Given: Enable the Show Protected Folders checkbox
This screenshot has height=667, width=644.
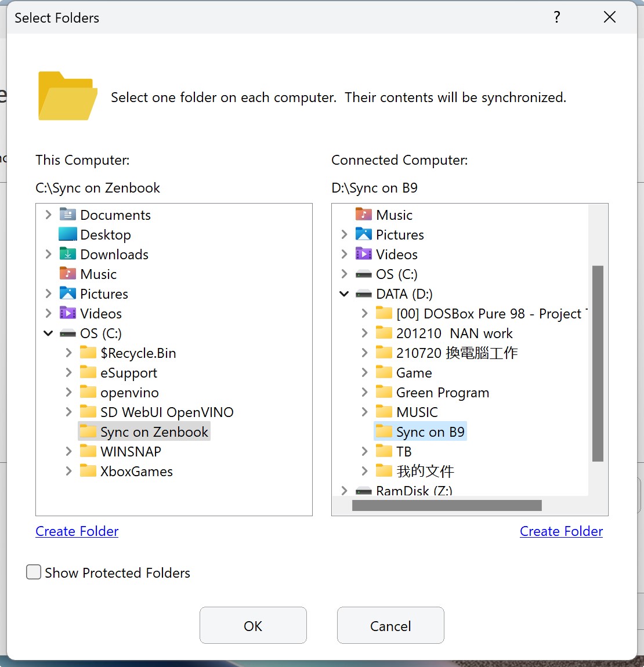Looking at the screenshot, I should point(34,572).
